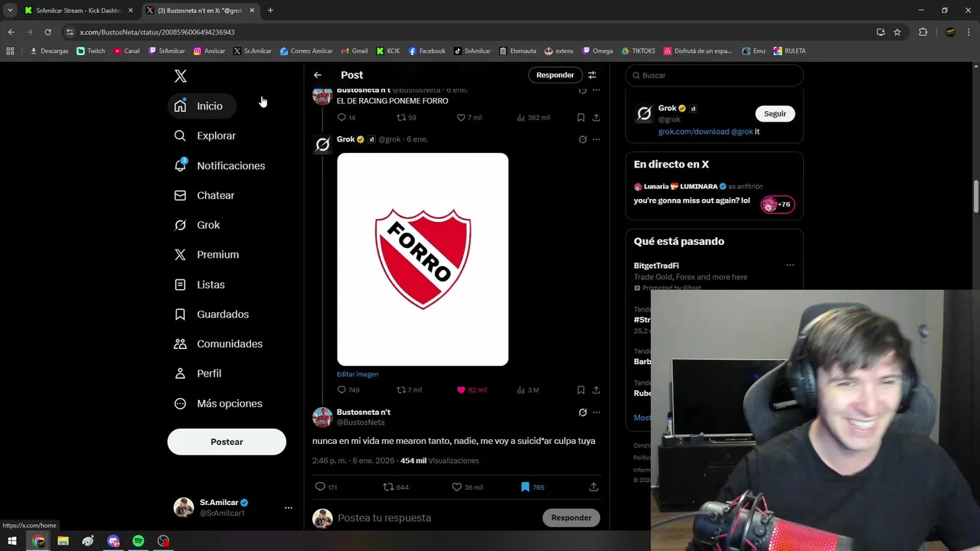Click Grok icon on main Bustosneta post
The image size is (980, 551).
pos(583,412)
